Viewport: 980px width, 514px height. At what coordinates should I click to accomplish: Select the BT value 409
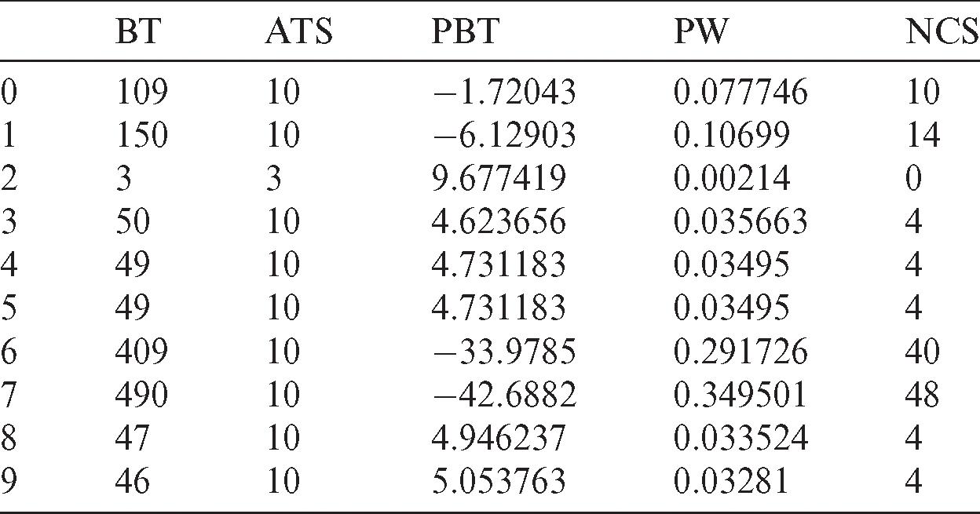point(141,352)
